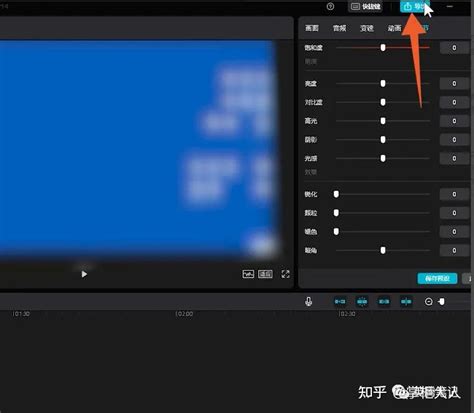Switch to the 画面 (Video) tab
This screenshot has width=474, height=413.
pos(312,28)
